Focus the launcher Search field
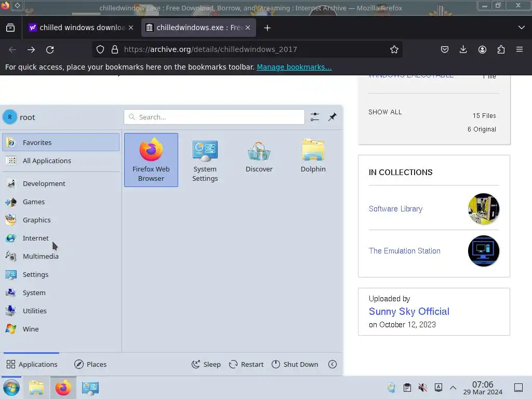Image resolution: width=532 pixels, height=399 pixels. pyautogui.click(x=214, y=117)
